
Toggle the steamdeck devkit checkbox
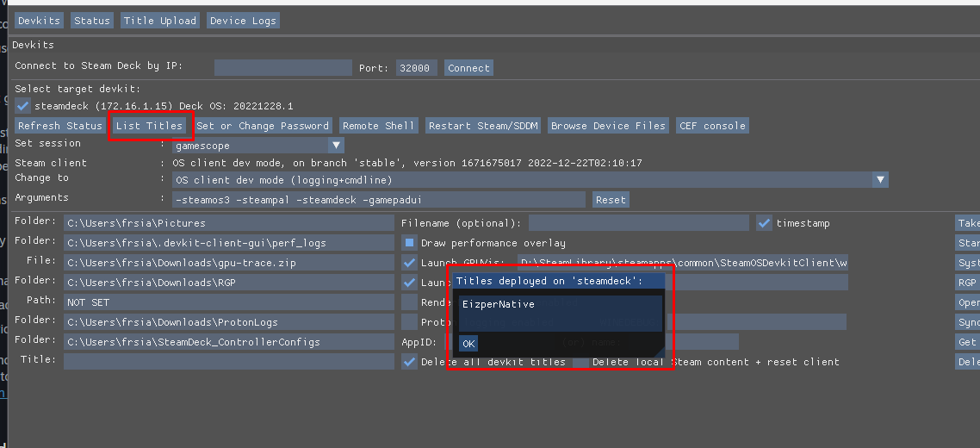point(23,106)
